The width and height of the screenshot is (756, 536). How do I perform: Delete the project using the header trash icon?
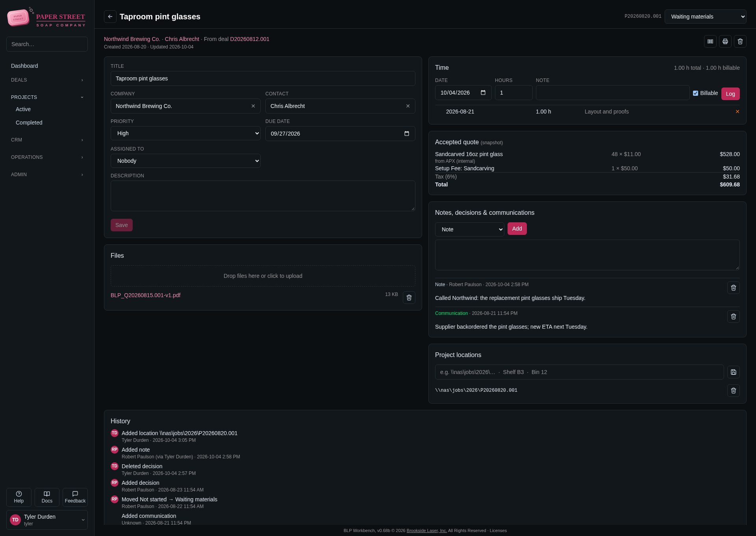click(740, 41)
